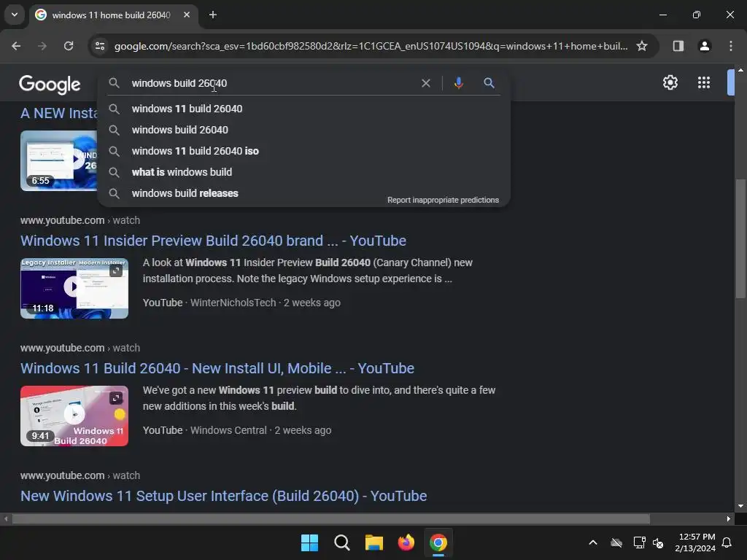747x560 pixels.
Task: Click 'Report inappropriate predictions' link
Action: pos(443,200)
